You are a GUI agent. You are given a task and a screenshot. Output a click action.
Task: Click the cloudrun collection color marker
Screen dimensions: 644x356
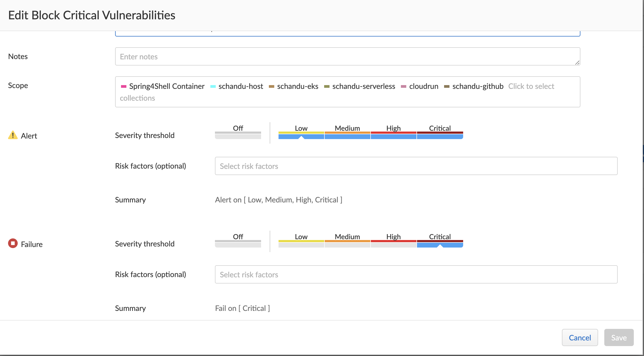point(404,86)
